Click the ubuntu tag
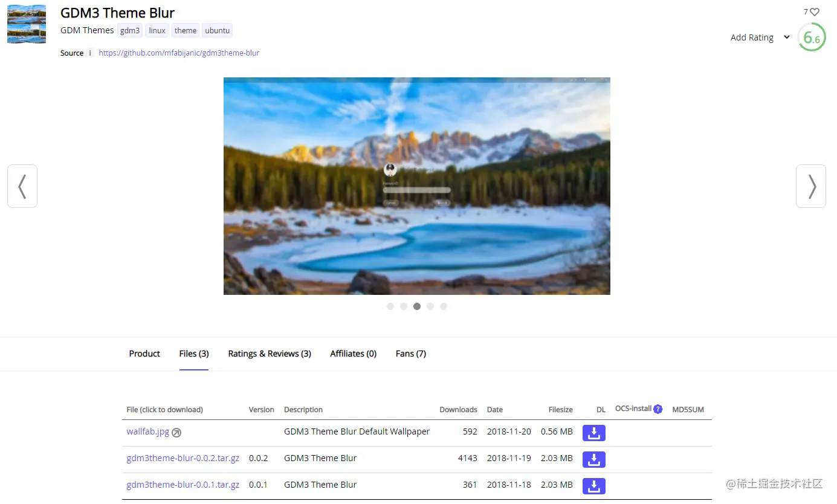 coord(218,31)
